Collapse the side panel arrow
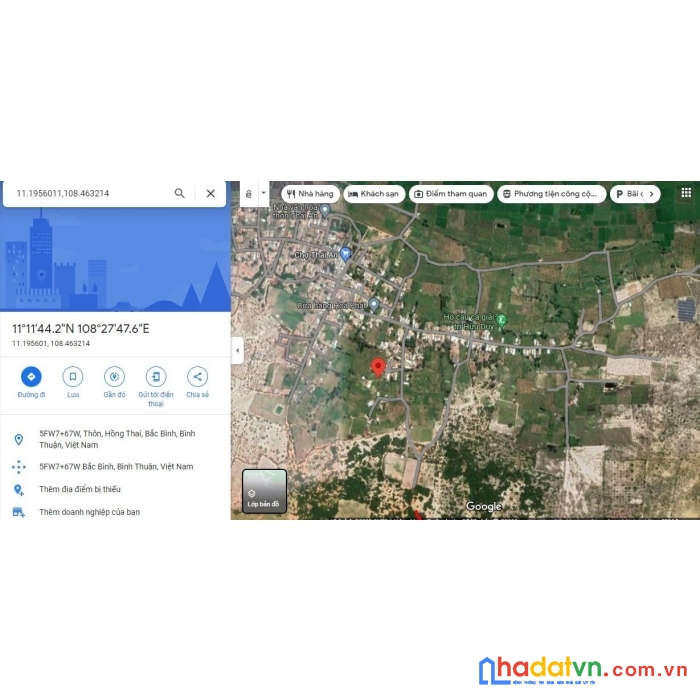 [x=238, y=350]
